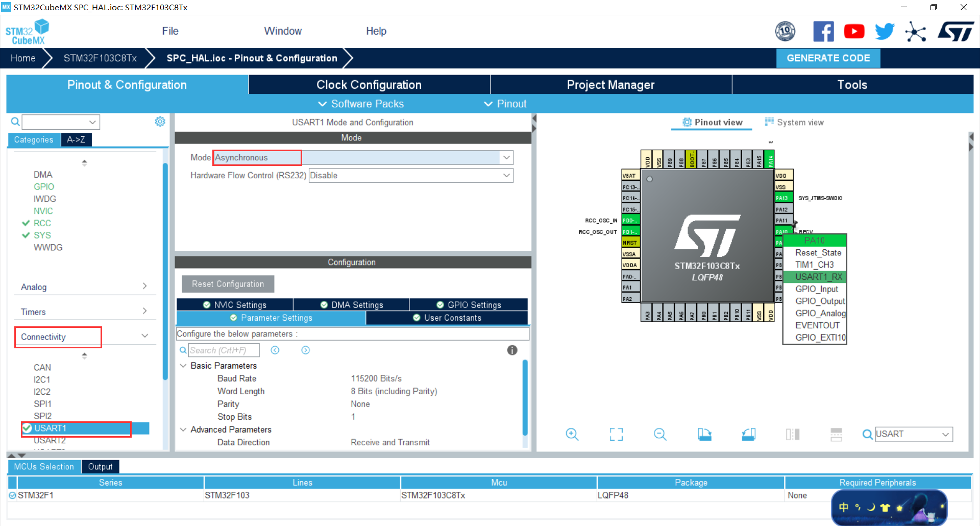The width and height of the screenshot is (980, 526).
Task: Open the categories settings gear icon
Action: tap(160, 122)
